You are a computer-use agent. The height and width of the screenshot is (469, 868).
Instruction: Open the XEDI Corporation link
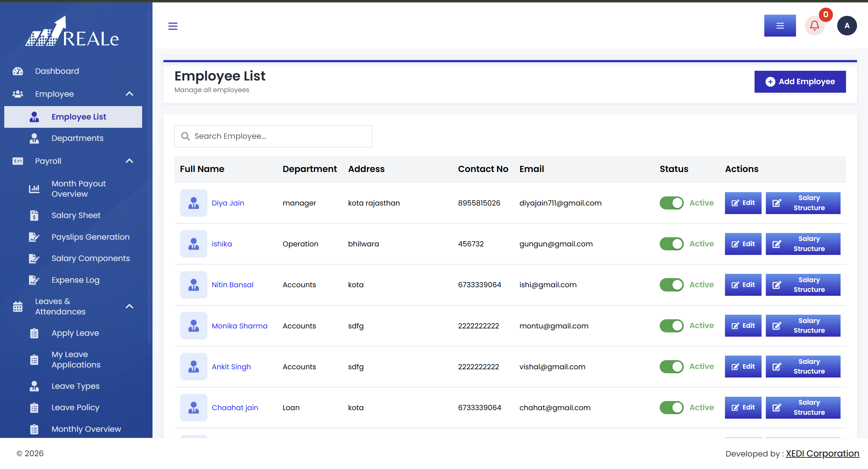[822, 453]
